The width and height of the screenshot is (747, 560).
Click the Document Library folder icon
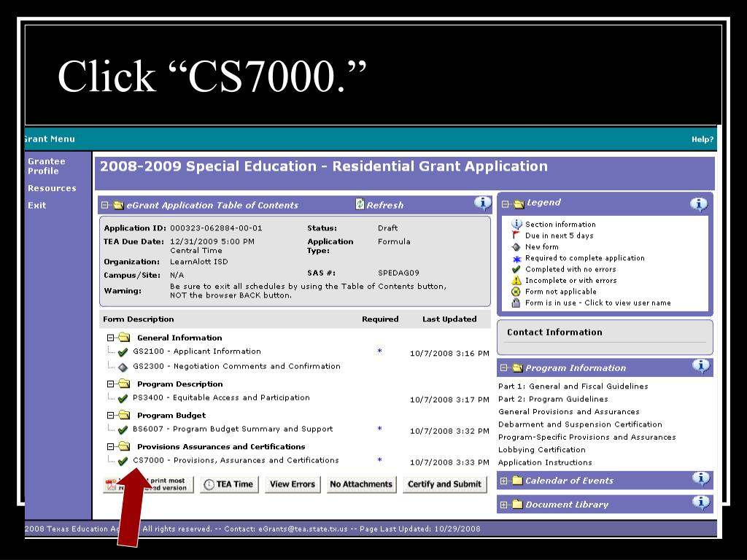coord(517,504)
